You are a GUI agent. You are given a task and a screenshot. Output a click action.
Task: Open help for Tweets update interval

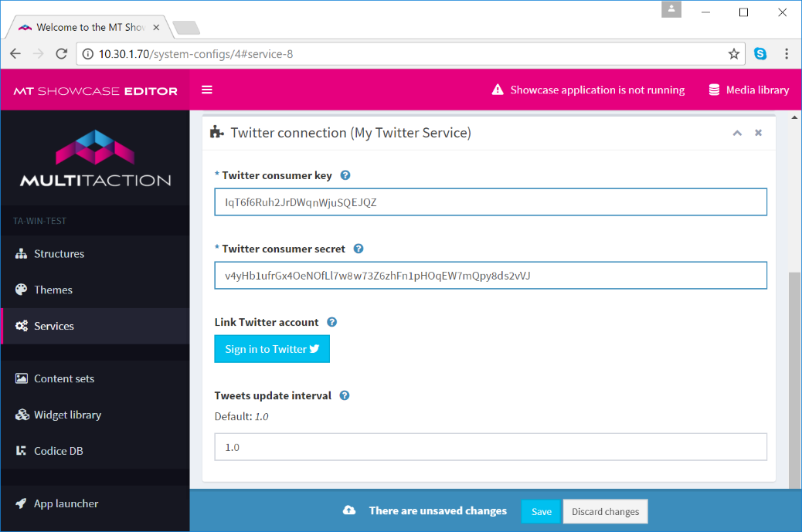tap(345, 395)
